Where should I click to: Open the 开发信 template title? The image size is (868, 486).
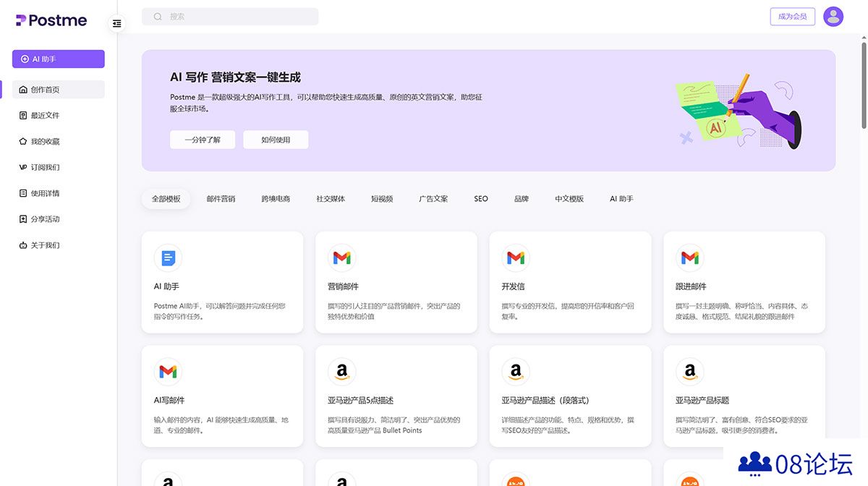513,286
